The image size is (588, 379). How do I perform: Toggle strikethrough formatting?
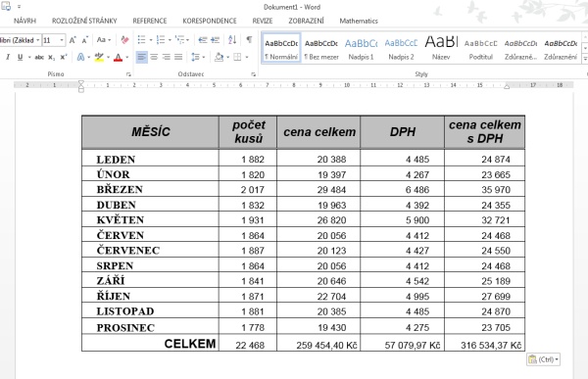coord(39,57)
